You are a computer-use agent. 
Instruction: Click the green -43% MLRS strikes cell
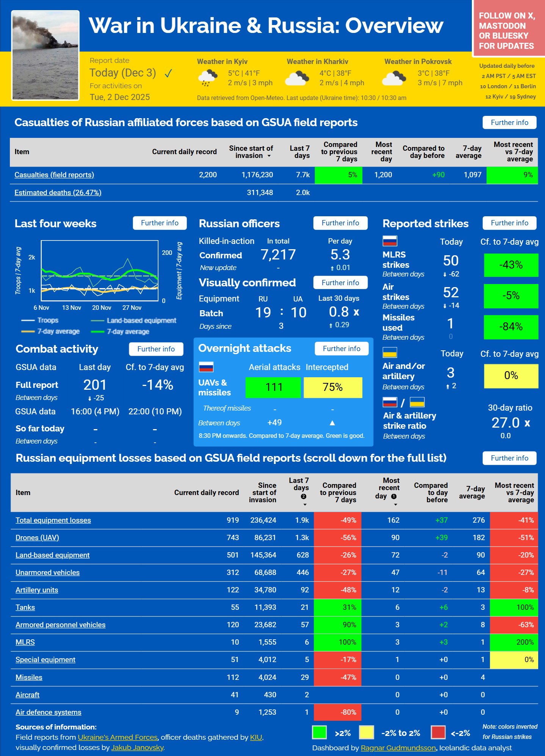pyautogui.click(x=511, y=265)
